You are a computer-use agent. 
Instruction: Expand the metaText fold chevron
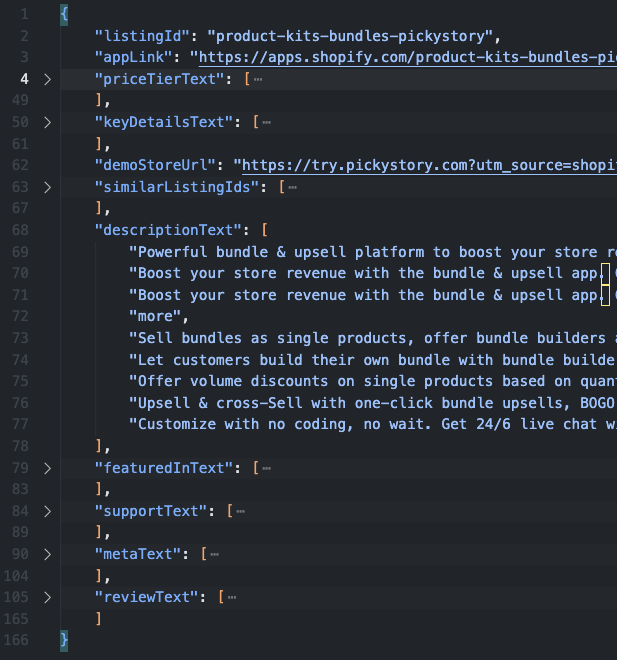(46, 554)
